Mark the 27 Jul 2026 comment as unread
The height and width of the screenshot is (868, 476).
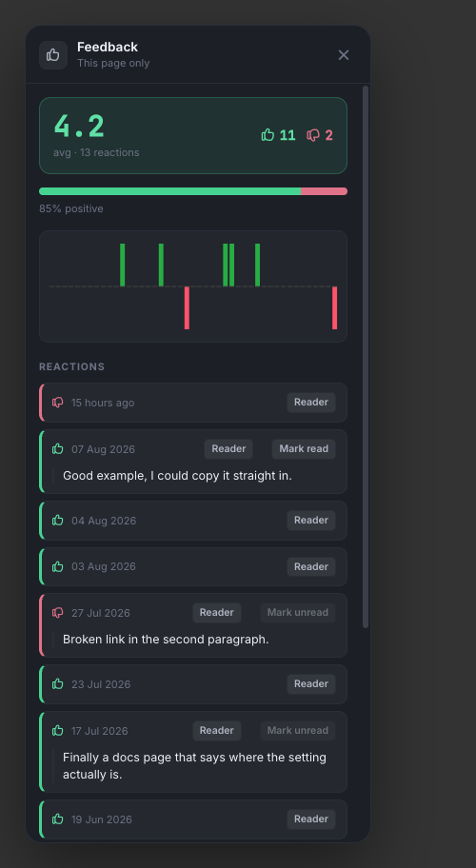pyautogui.click(x=298, y=613)
